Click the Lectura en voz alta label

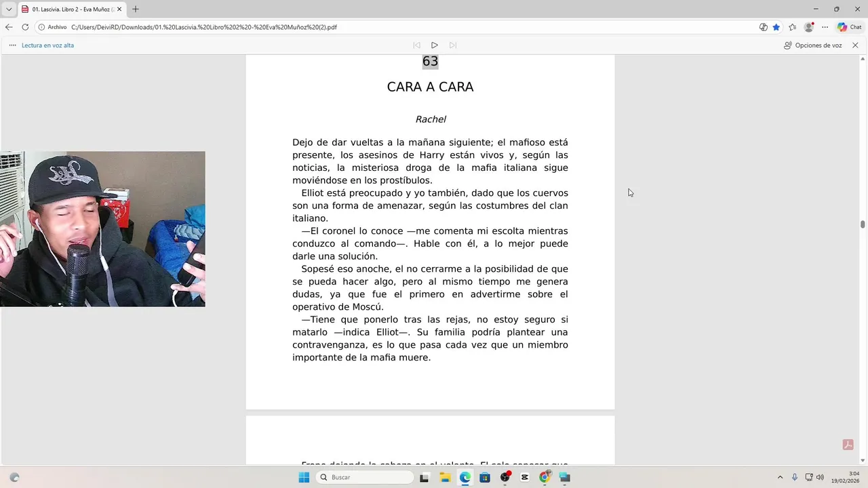point(47,45)
